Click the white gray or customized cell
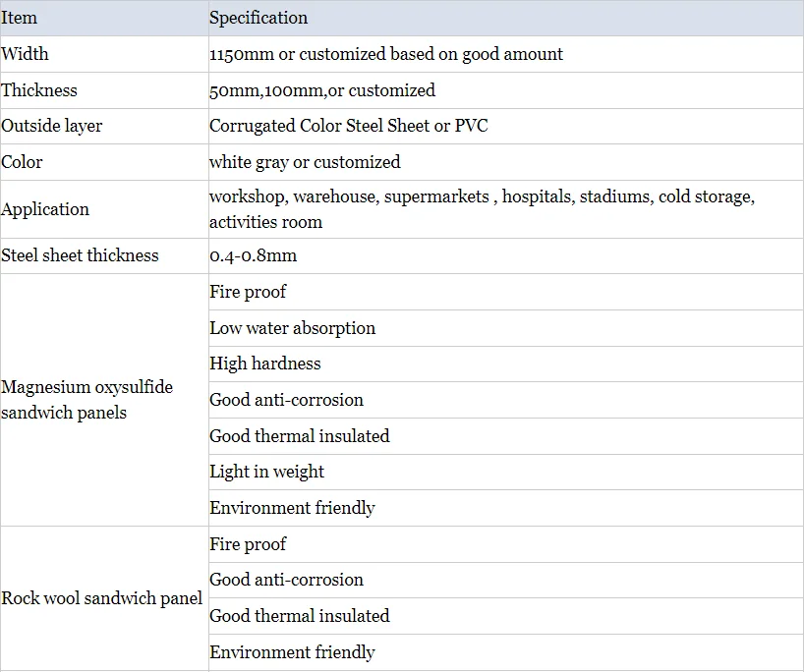This screenshot has width=804, height=672. (x=305, y=162)
